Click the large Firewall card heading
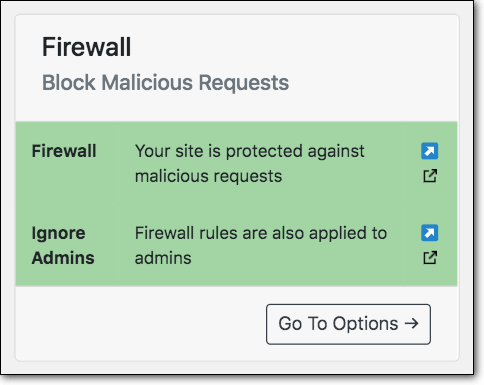This screenshot has width=484, height=385. [x=87, y=47]
